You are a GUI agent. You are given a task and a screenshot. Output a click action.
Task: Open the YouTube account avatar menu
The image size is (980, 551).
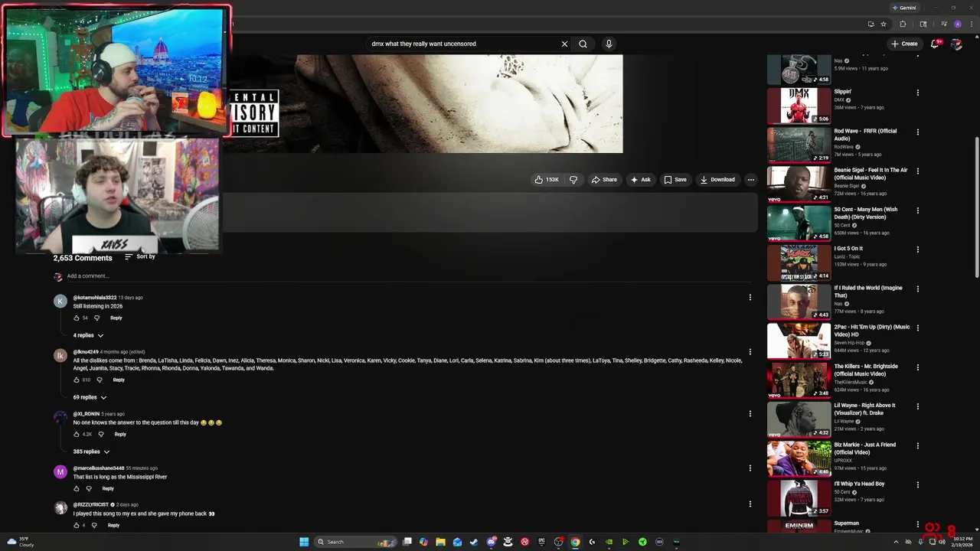[x=956, y=44]
